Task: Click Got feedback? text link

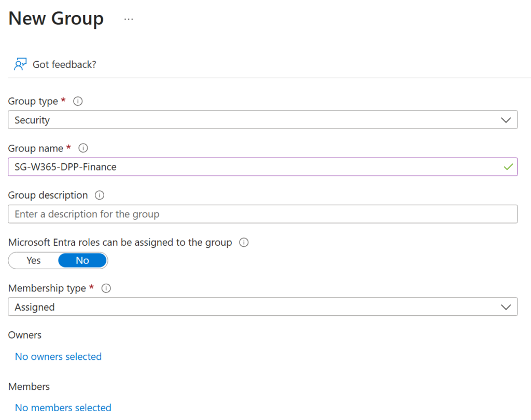Action: coord(64,64)
